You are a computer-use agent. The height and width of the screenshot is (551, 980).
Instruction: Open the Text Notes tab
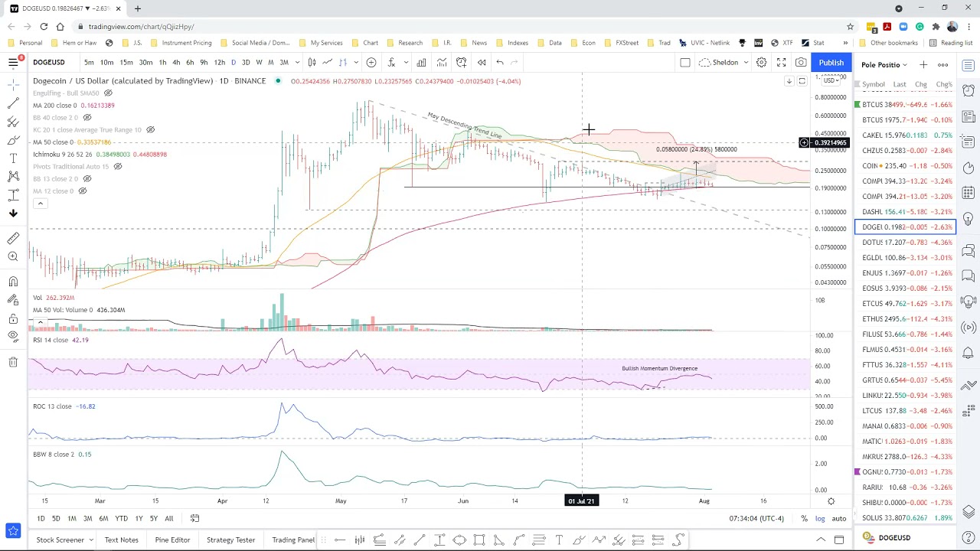click(x=122, y=540)
